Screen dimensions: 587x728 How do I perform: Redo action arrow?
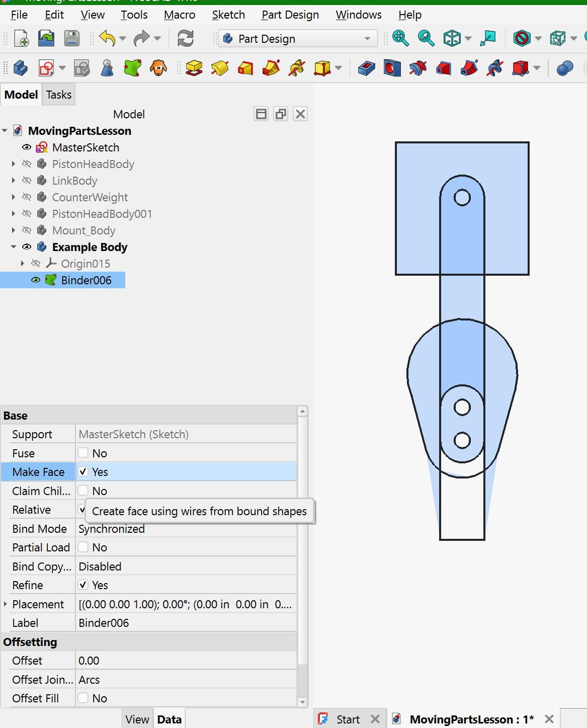click(x=142, y=38)
